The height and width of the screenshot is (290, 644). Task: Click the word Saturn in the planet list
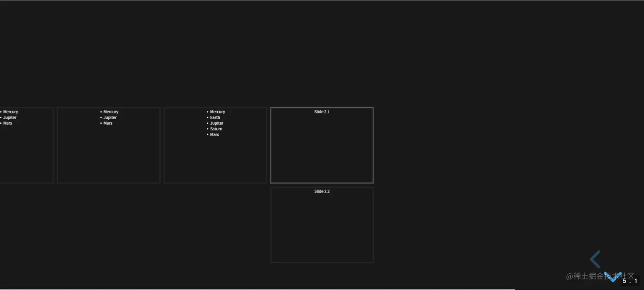pyautogui.click(x=216, y=129)
